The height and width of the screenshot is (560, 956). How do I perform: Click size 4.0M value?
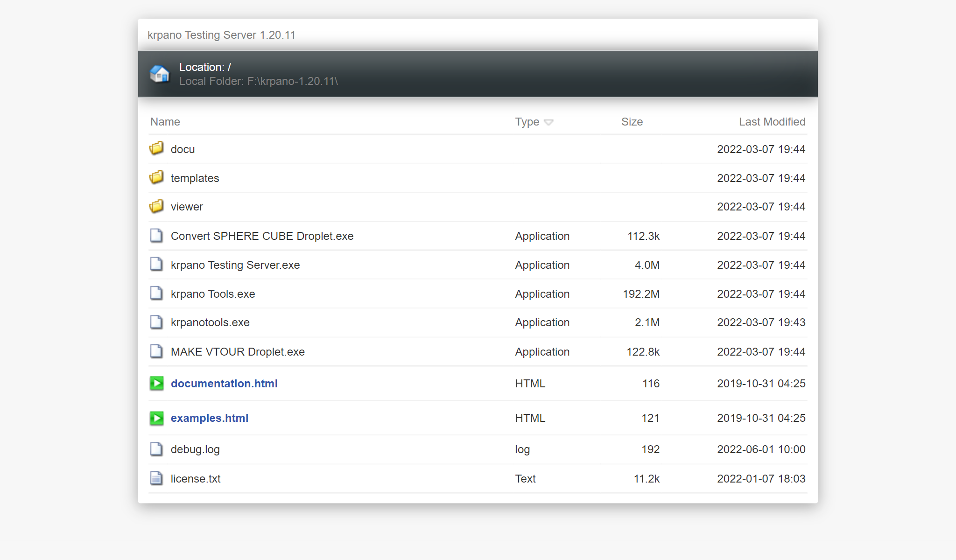point(647,265)
